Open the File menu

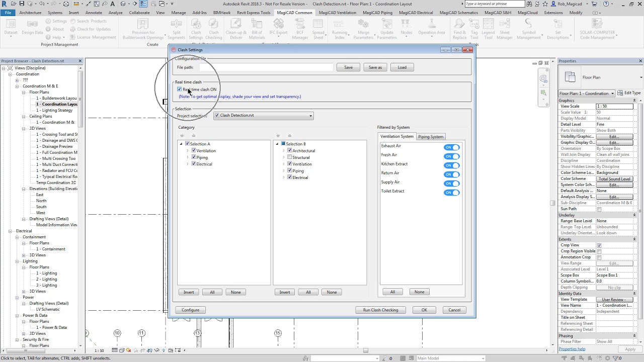[8, 13]
